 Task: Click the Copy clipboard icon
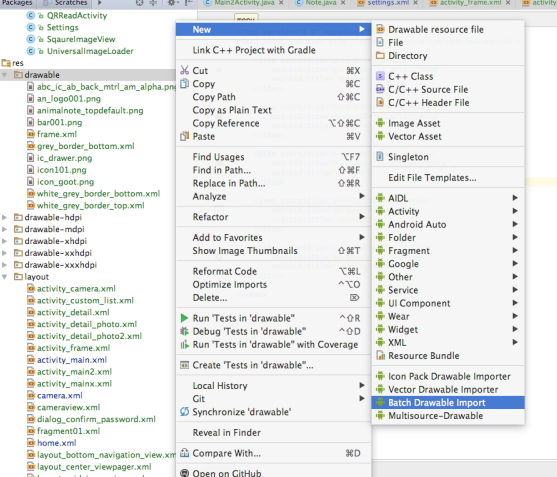point(184,83)
